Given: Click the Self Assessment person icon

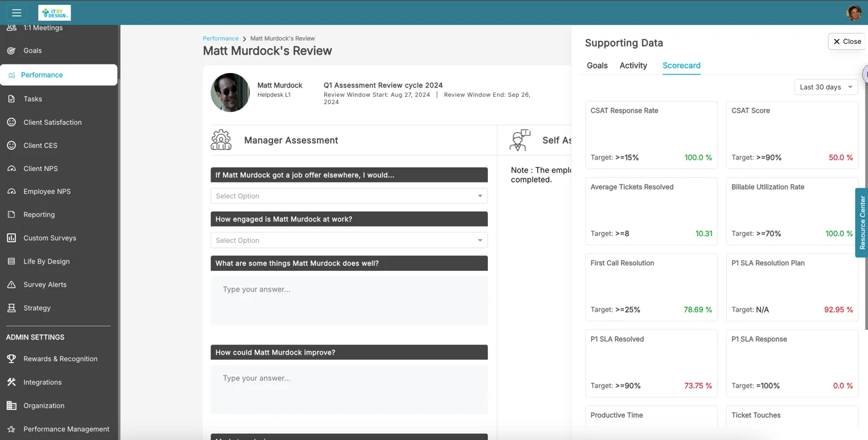Looking at the screenshot, I should [x=520, y=140].
